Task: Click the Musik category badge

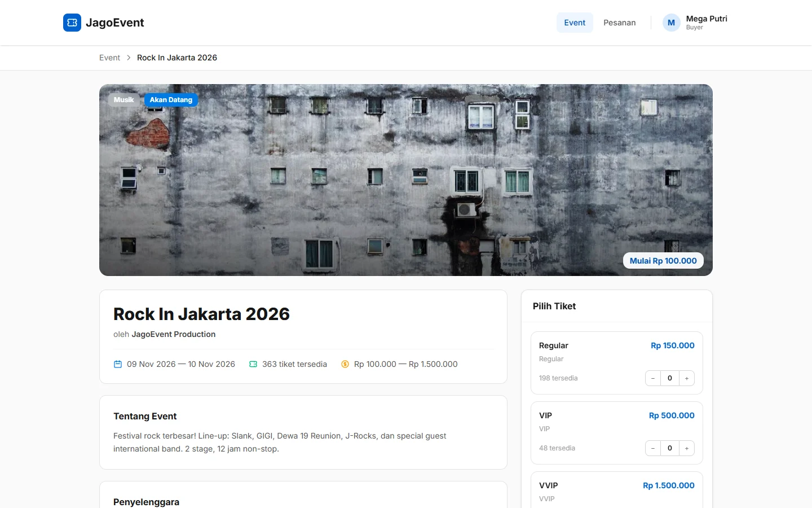Action: click(x=124, y=100)
